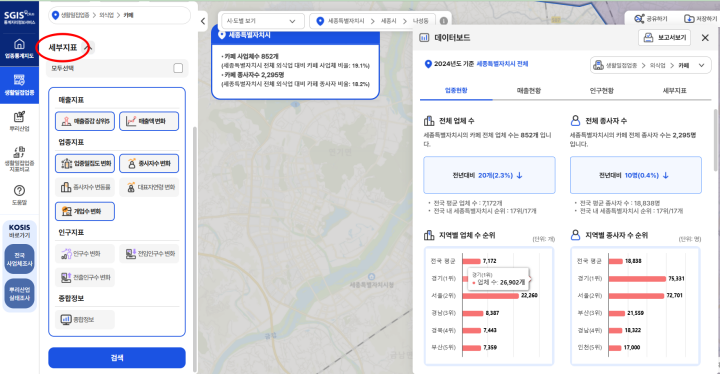The width and height of the screenshot is (720, 374).
Task: Toggle the 개업수 변화 indicator
Action: [x=85, y=211]
